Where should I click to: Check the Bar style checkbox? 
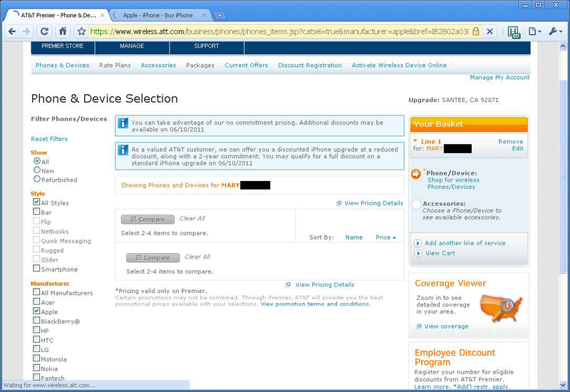pyautogui.click(x=36, y=211)
